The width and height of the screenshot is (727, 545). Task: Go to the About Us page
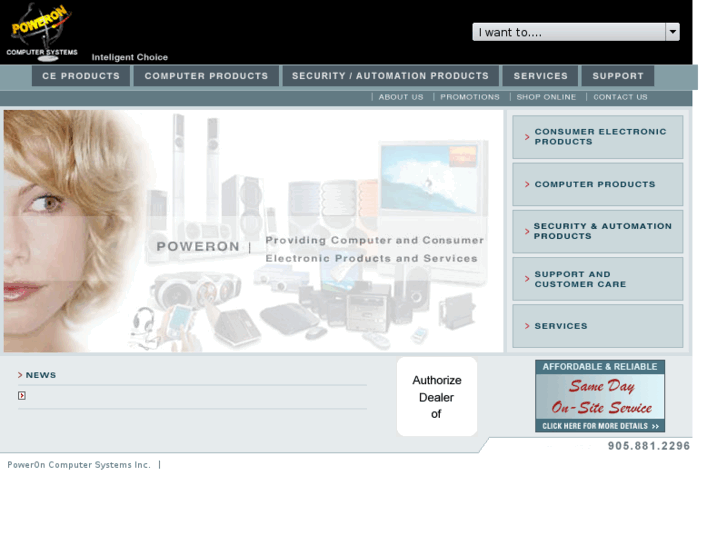[x=401, y=97]
